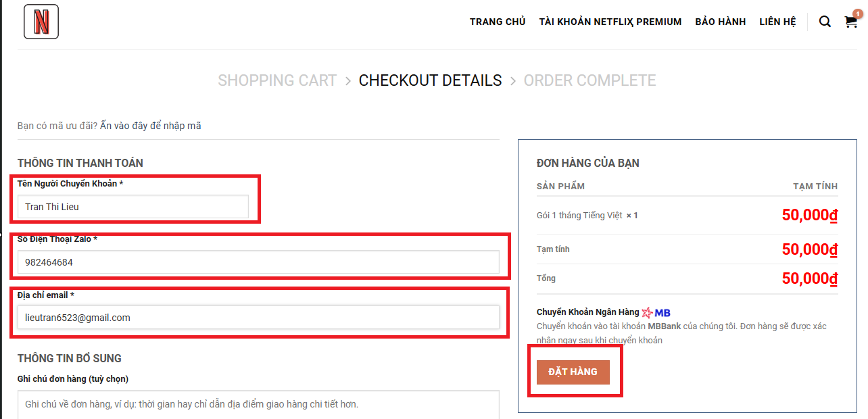Select the BẢO HÀNH menu item
Screen dimensions: 868x419
(720, 22)
